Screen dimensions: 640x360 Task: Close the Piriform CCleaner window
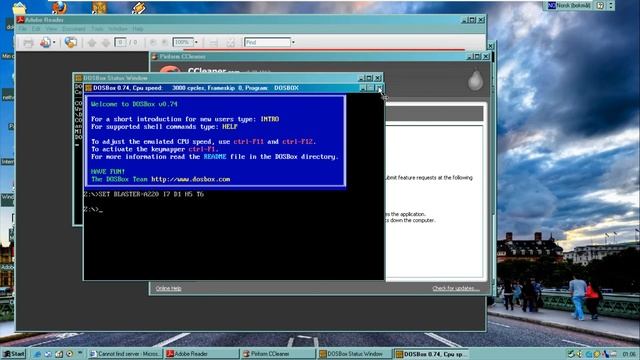pos(486,56)
